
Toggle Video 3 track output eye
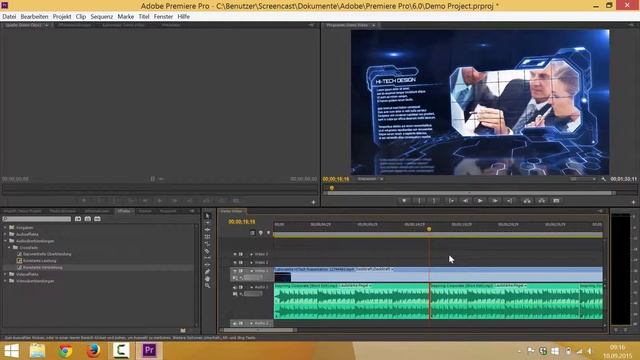click(x=235, y=254)
